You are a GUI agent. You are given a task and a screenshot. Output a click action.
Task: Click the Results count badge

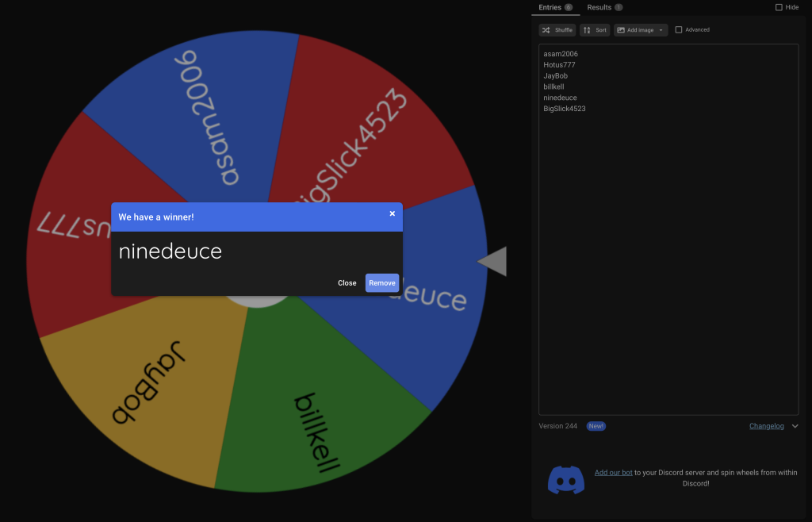tap(619, 7)
